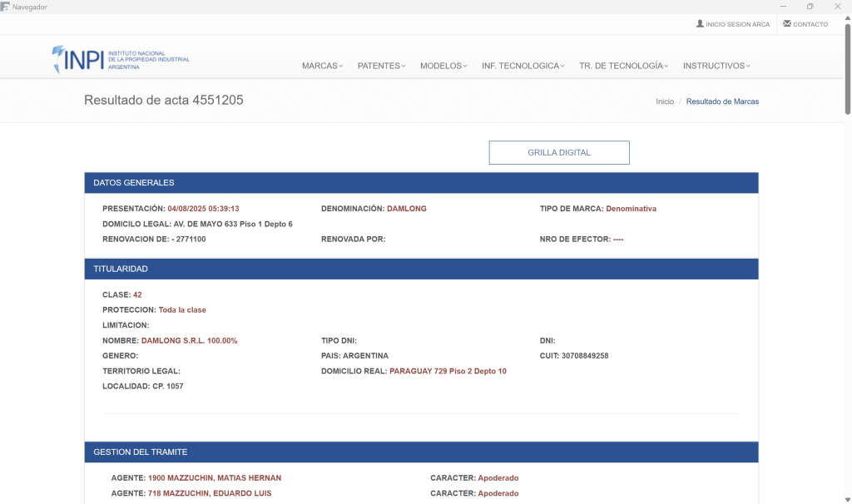Click the user icon beside Inicio Sesion ARCA
Screen dimensions: 852x504
tap(700, 24)
